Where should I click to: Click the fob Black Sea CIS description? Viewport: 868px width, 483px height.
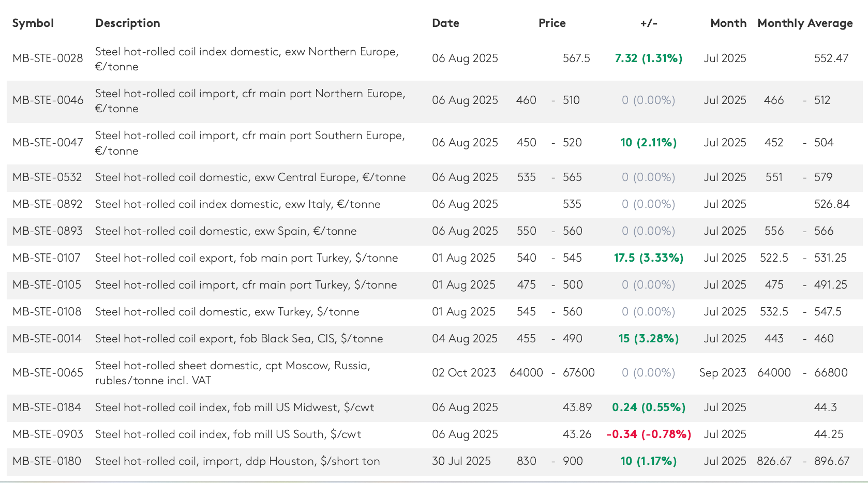tap(239, 339)
